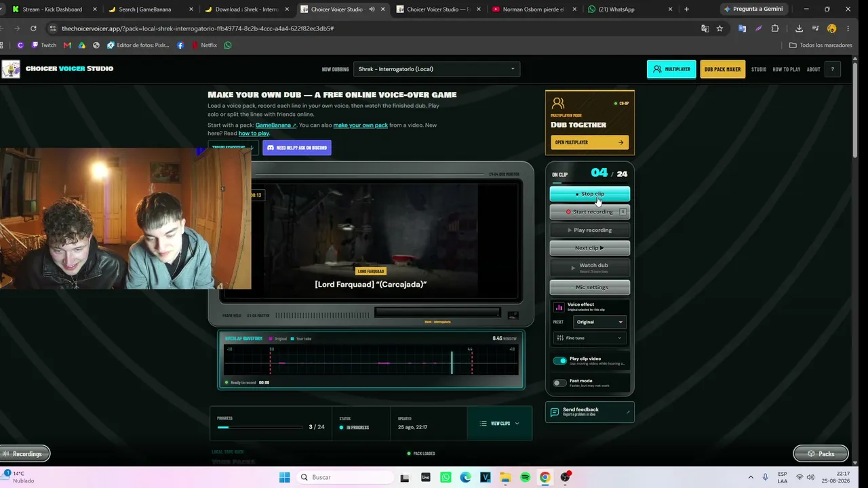The width and height of the screenshot is (868, 488).
Task: Enable the Fast mode switch
Action: pyautogui.click(x=559, y=383)
